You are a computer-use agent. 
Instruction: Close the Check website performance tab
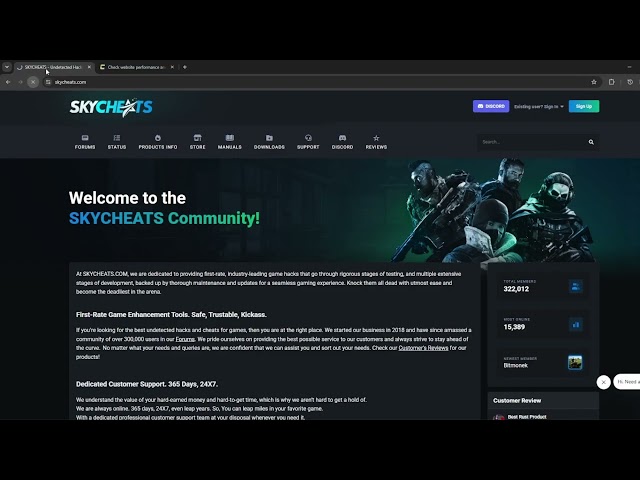tap(172, 67)
